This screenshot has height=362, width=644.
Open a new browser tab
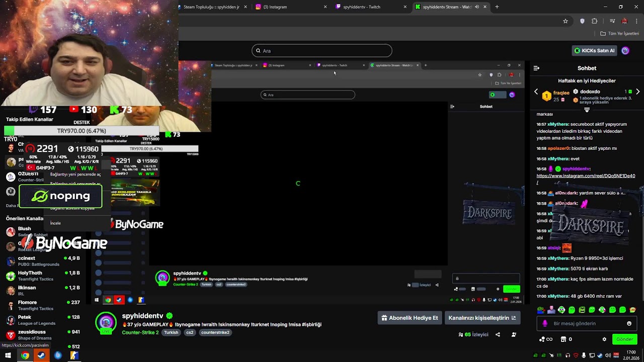click(497, 7)
